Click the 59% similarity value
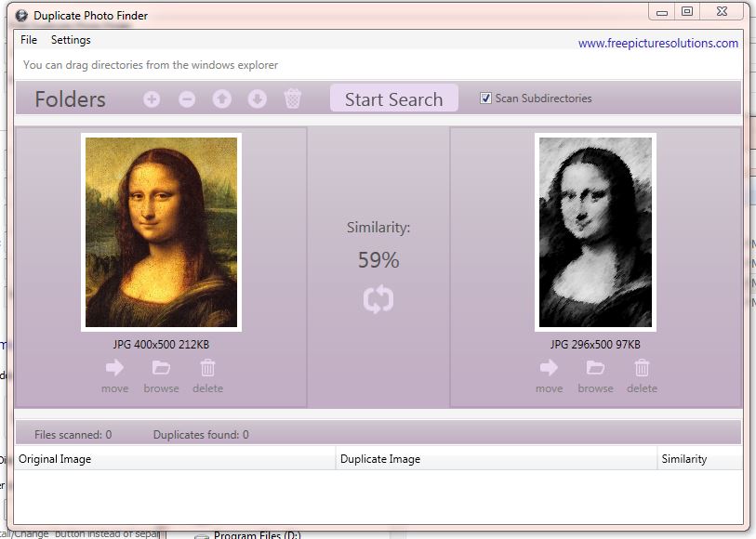This screenshot has width=756, height=539. pos(378,260)
